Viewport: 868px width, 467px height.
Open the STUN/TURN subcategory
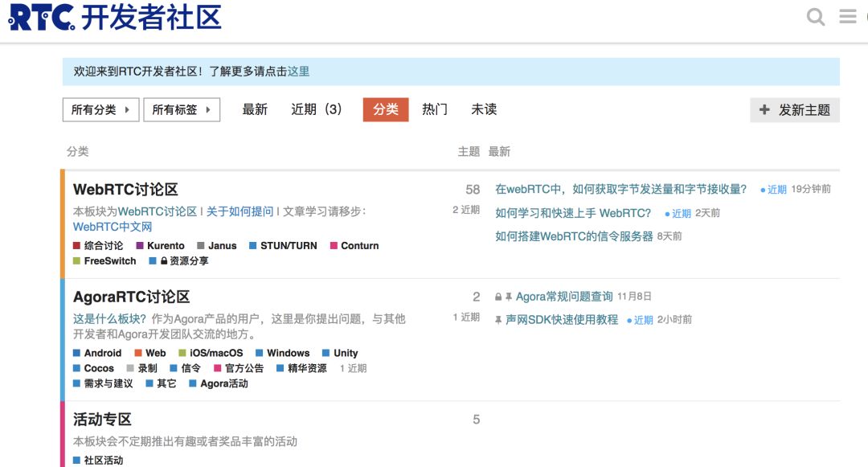[283, 246]
